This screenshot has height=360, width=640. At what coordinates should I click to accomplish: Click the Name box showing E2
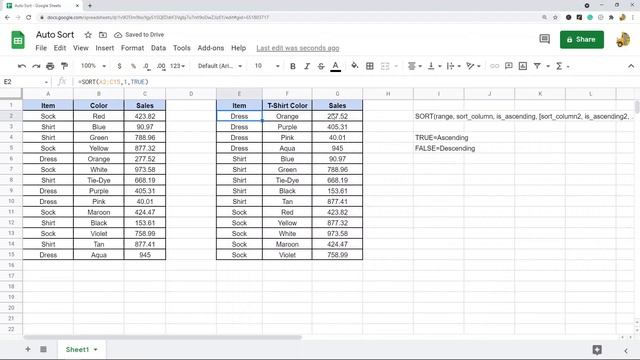click(x=24, y=82)
